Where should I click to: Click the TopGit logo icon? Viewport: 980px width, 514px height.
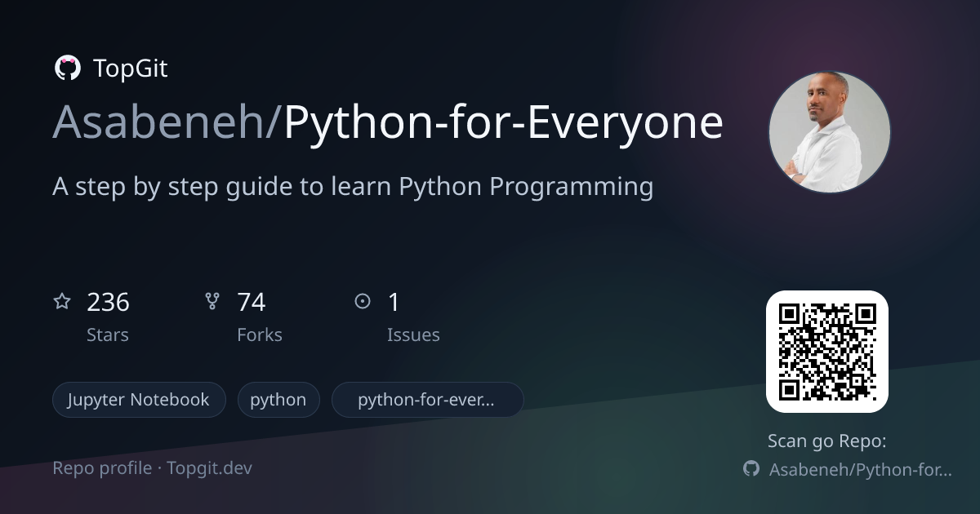[x=67, y=69]
